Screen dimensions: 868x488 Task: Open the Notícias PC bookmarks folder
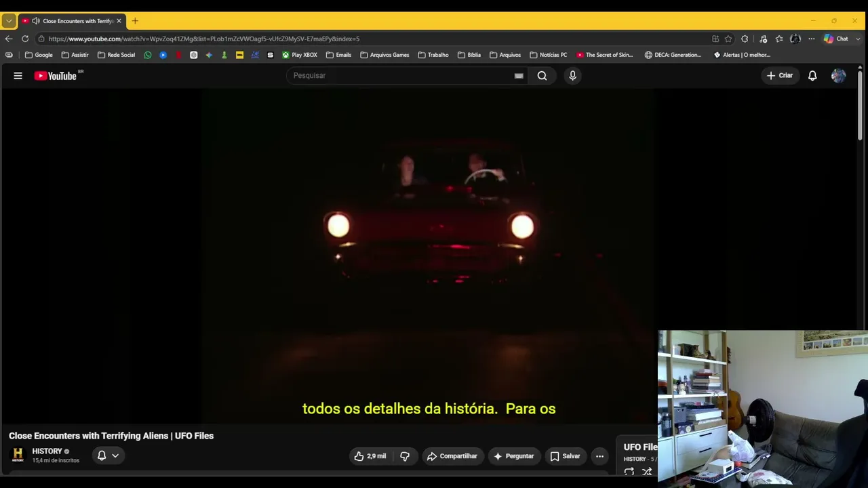click(548, 55)
